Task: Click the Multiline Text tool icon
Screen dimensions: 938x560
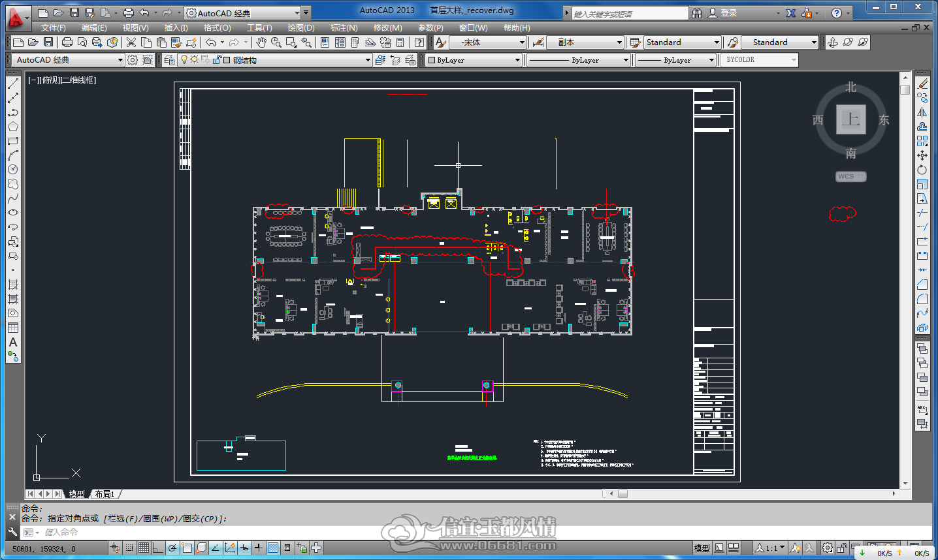Action: coord(12,342)
